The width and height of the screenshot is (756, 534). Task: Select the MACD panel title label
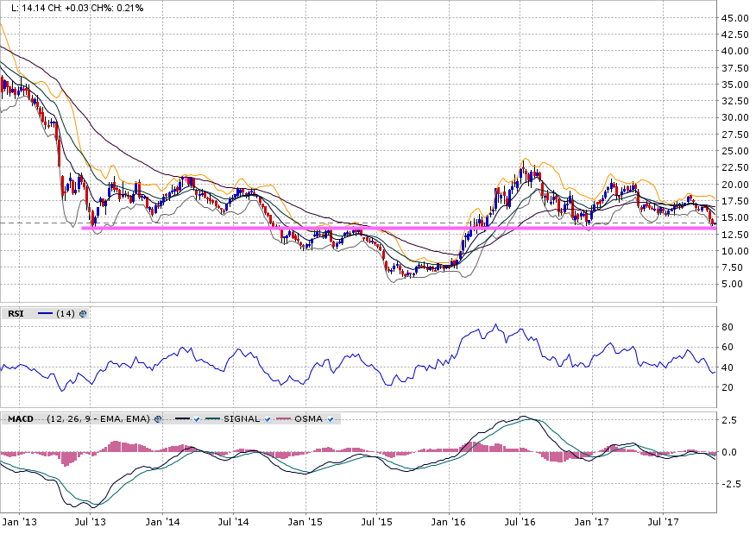pyautogui.click(x=20, y=419)
